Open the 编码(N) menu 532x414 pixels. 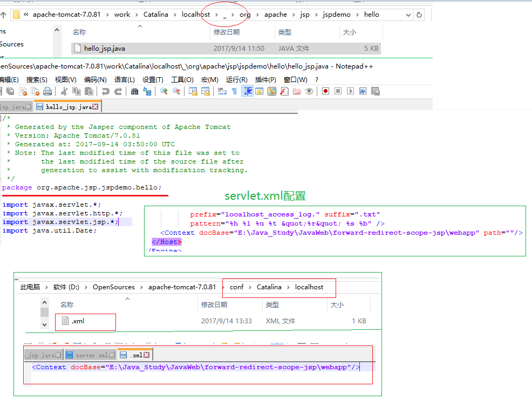(96, 80)
